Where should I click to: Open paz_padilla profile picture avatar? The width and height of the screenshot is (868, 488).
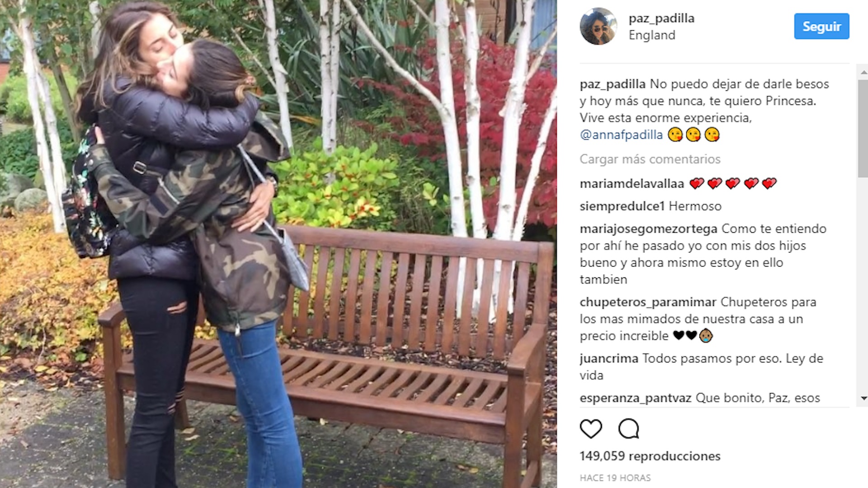click(x=598, y=26)
